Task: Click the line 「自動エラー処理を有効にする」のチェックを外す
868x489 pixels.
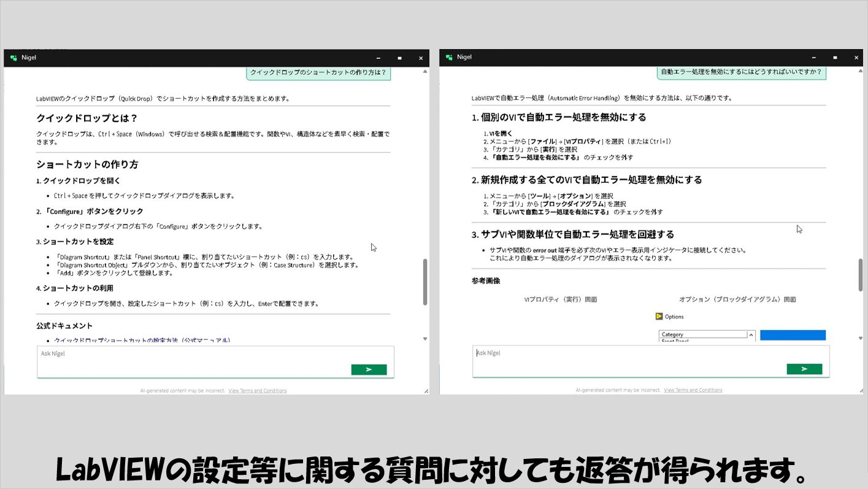Action: coord(558,158)
